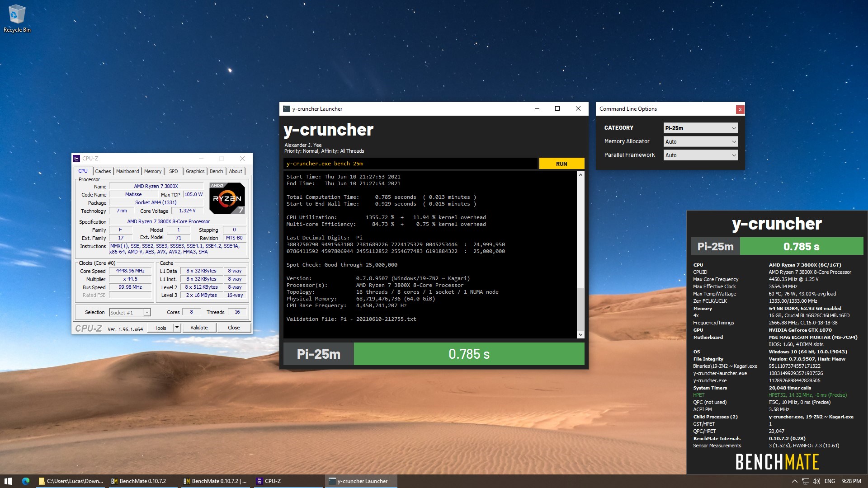Click the green 0.785 s result bar in launcher

point(469,354)
